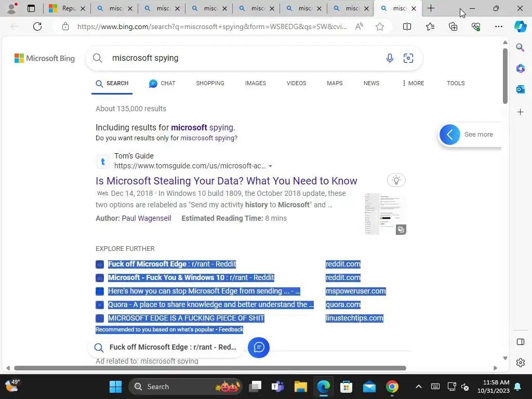This screenshot has height=399, width=532.
Task: Switch to the first Repu browser tab
Action: [x=67, y=8]
